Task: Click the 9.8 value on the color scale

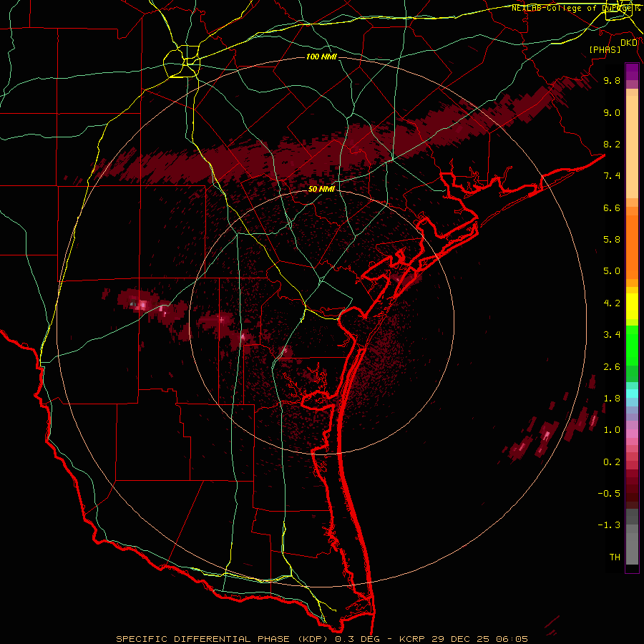Action: coord(612,80)
